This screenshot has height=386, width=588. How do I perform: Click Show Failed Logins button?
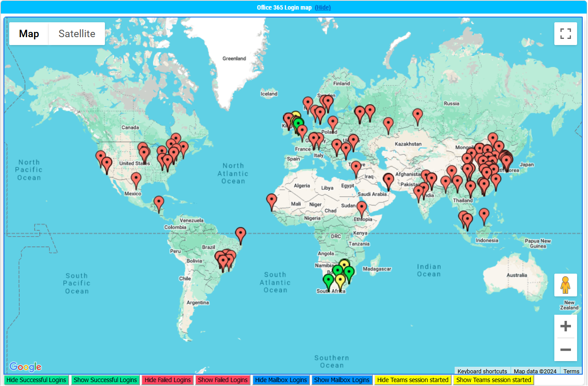(223, 380)
